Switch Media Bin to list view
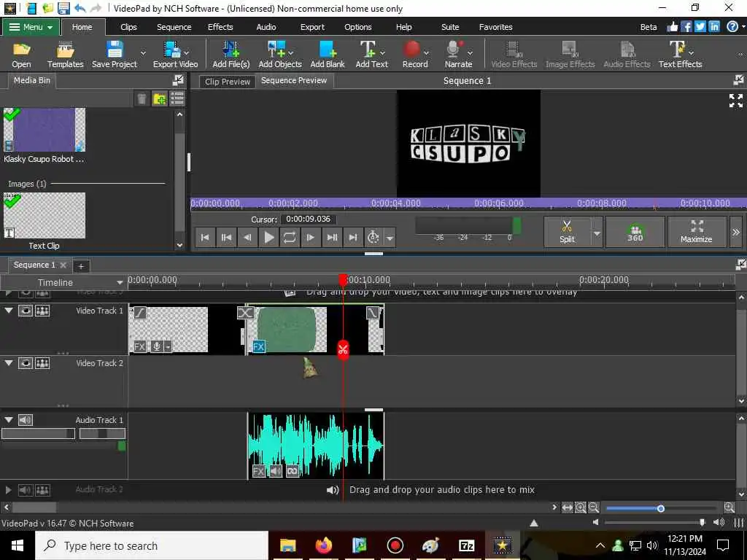 177,98
